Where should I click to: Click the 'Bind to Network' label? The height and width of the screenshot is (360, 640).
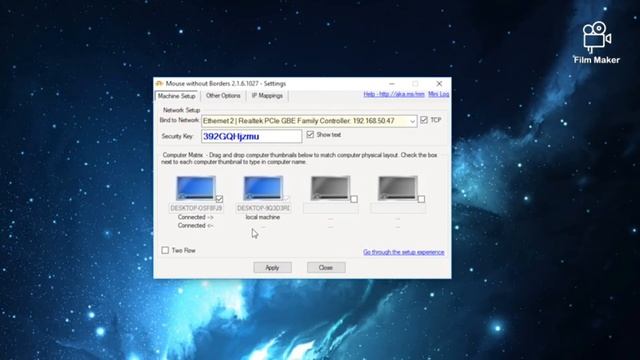pyautogui.click(x=179, y=120)
